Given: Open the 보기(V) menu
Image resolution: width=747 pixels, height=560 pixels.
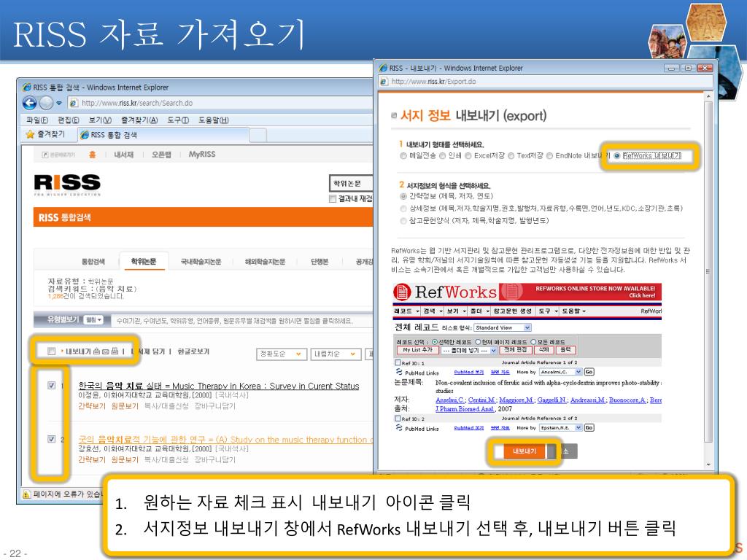Looking at the screenshot, I should [x=100, y=120].
